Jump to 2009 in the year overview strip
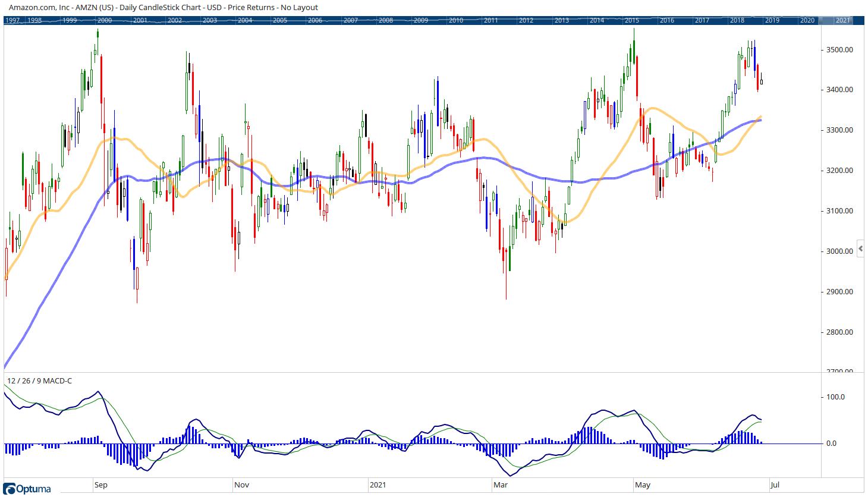The width and height of the screenshot is (868, 497). pyautogui.click(x=421, y=20)
